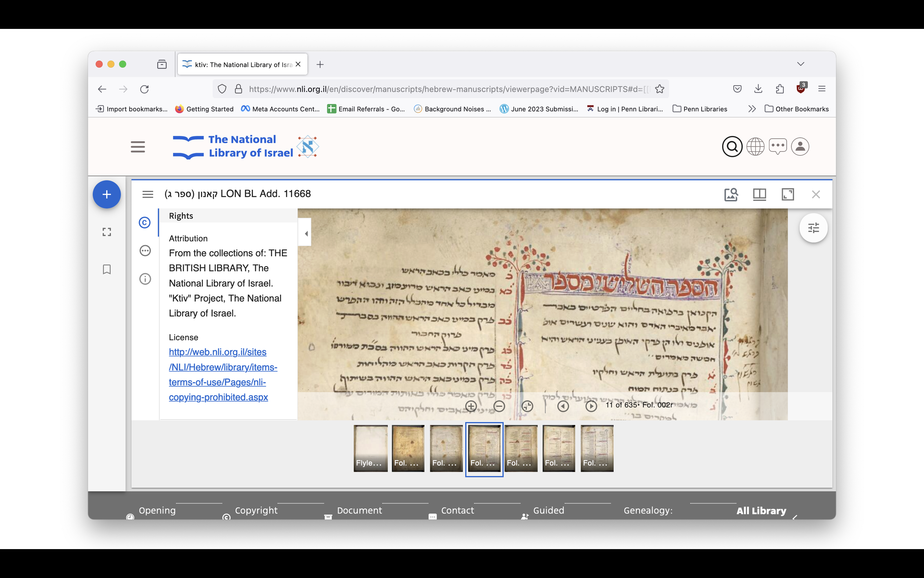Click the Genealogy footer link
The image size is (924, 578).
648,510
